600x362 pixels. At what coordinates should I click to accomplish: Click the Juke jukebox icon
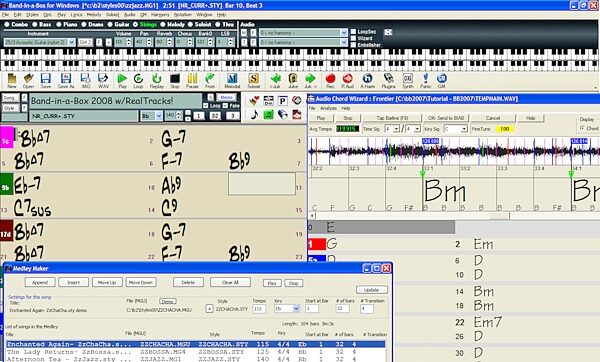pos(293,79)
